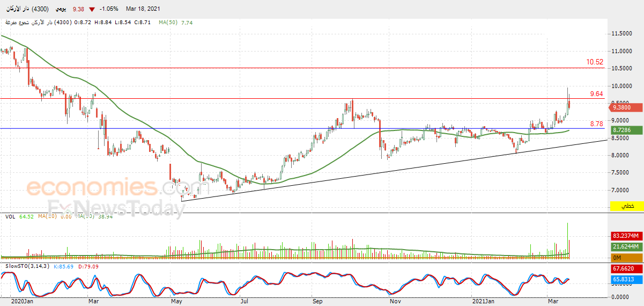
Task: Click the 10.52 red resistance level label
Action: pos(595,62)
